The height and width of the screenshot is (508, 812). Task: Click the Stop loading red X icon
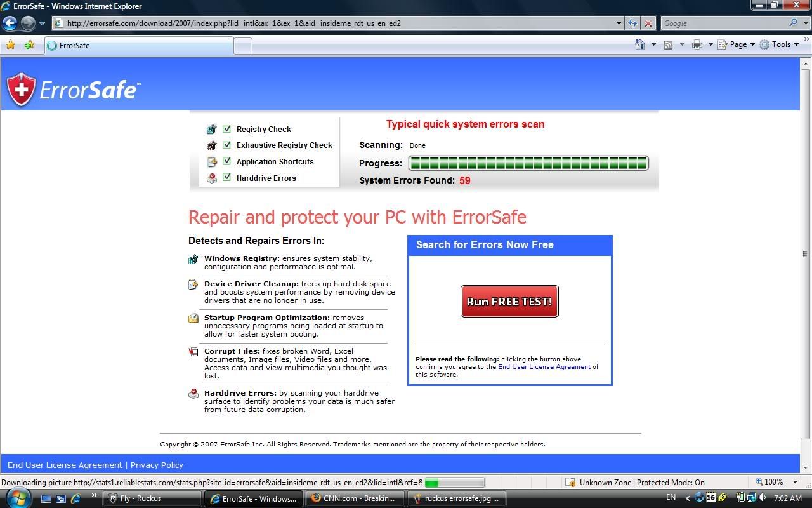648,23
